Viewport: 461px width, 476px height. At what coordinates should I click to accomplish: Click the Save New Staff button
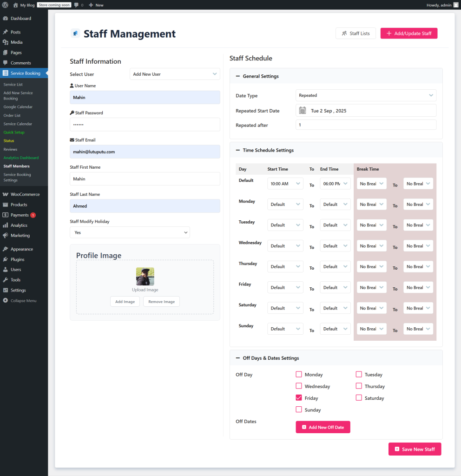(415, 449)
